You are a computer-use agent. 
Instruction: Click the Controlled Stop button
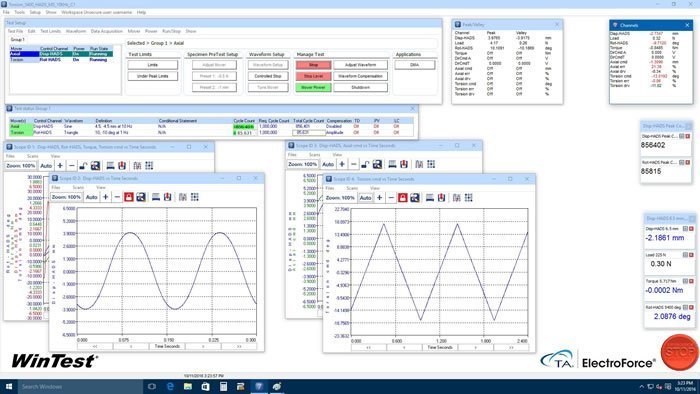268,76
